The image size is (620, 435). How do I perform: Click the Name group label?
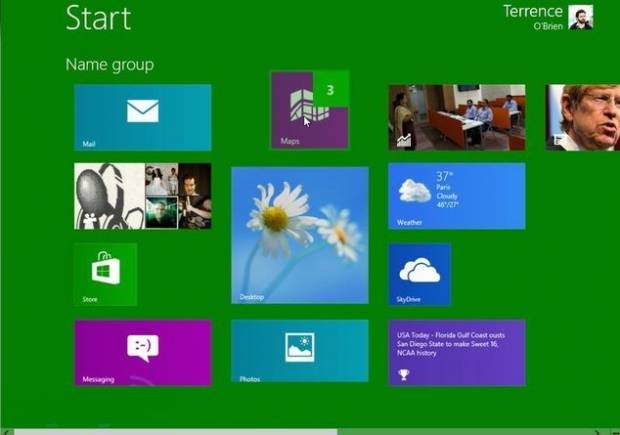(110, 64)
